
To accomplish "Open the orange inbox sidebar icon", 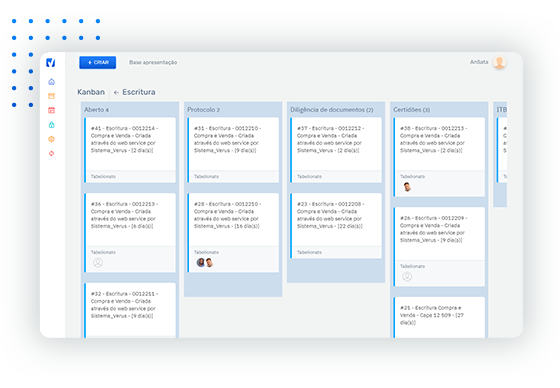I will (51, 96).
